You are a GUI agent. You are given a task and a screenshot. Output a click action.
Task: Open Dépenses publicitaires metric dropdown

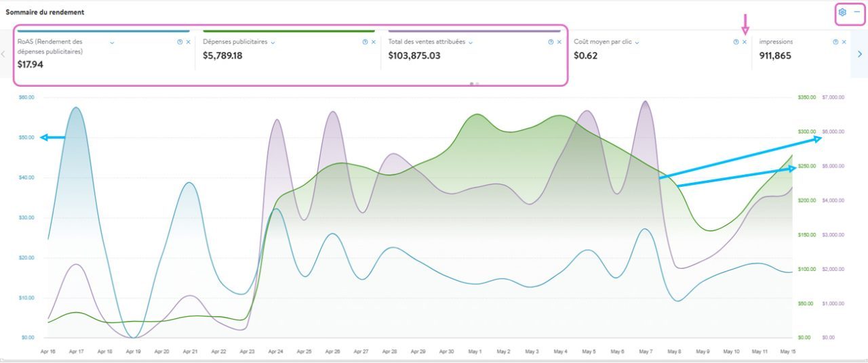tap(273, 42)
